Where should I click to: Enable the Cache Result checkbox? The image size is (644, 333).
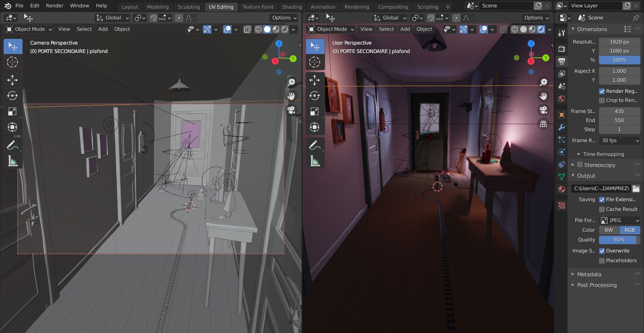[602, 209]
